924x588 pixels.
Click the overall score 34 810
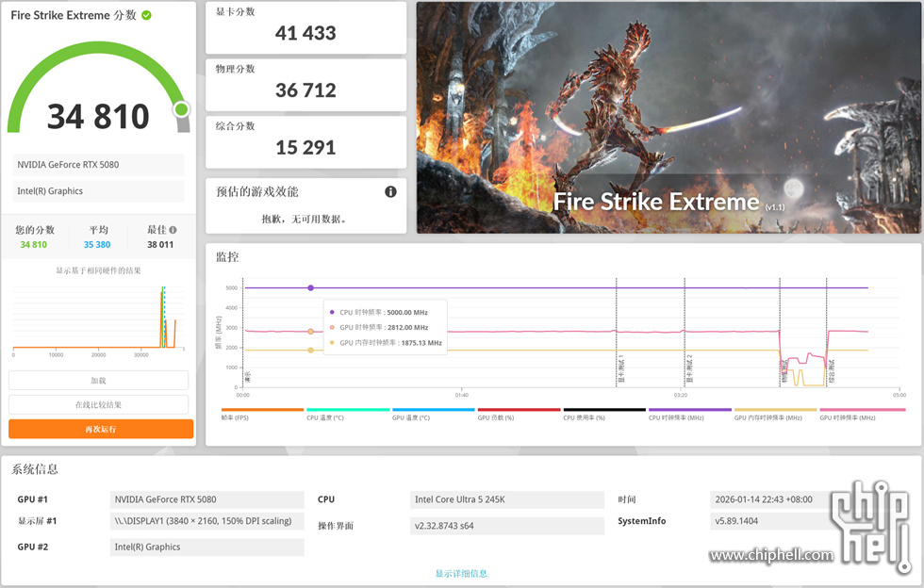pyautogui.click(x=98, y=116)
